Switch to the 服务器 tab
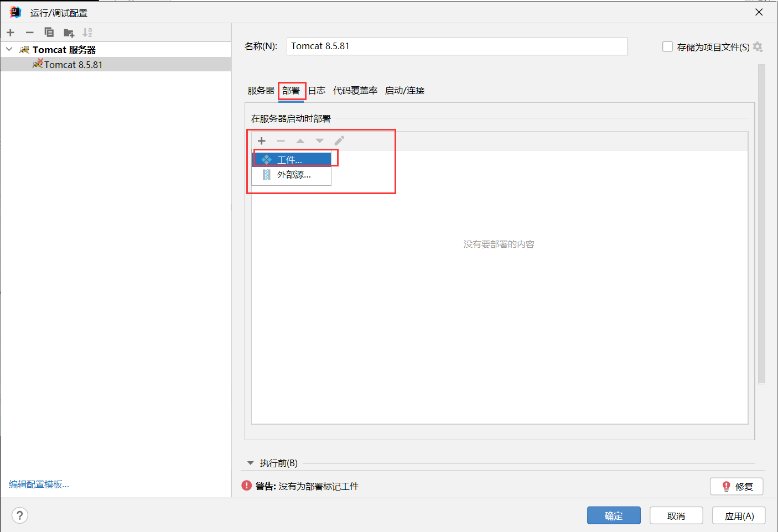Screen dimensions: 778x532 coord(261,91)
